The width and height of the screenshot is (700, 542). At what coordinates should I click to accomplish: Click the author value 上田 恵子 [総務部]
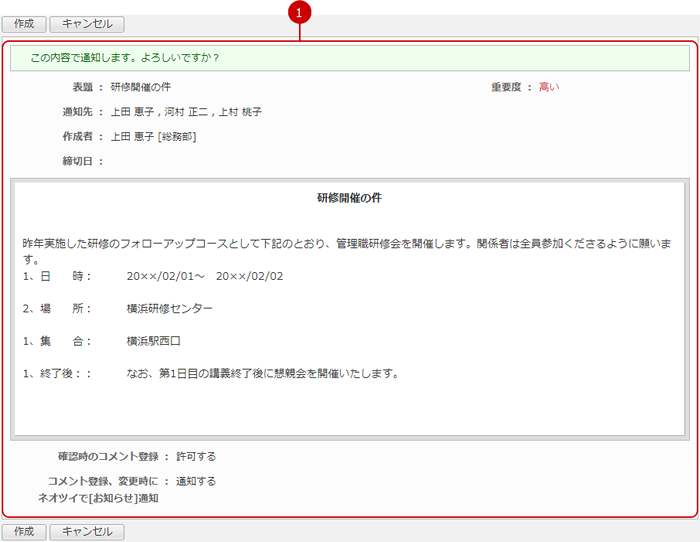click(x=153, y=137)
